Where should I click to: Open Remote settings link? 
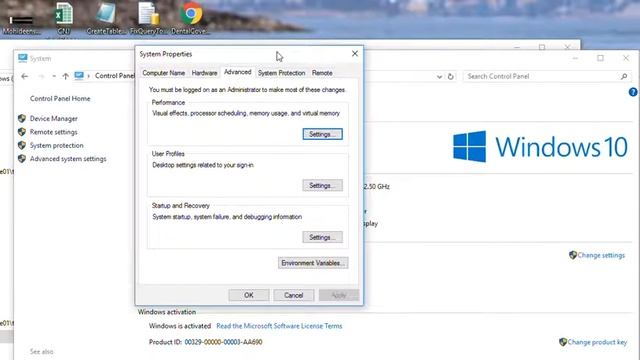point(53,132)
